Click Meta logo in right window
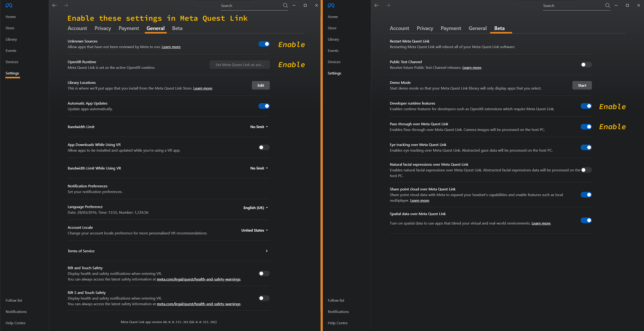Screen dimensions: 644x331 tap(331, 5)
